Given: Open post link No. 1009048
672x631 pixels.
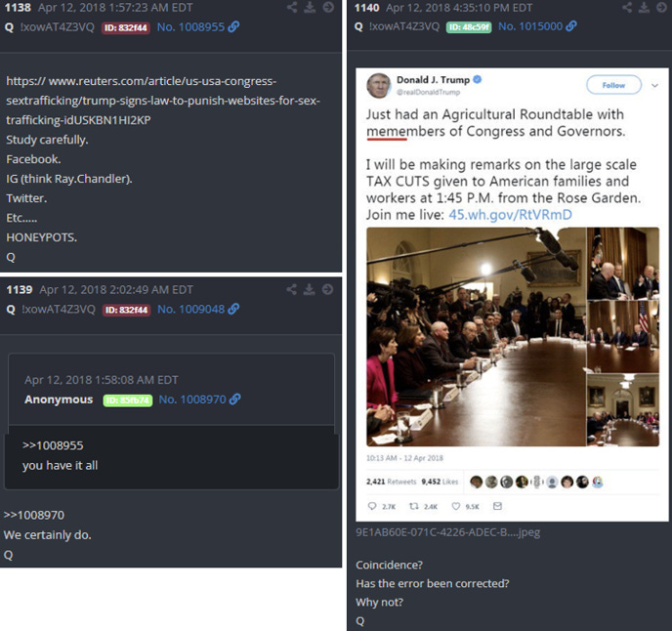Looking at the screenshot, I should pyautogui.click(x=198, y=309).
